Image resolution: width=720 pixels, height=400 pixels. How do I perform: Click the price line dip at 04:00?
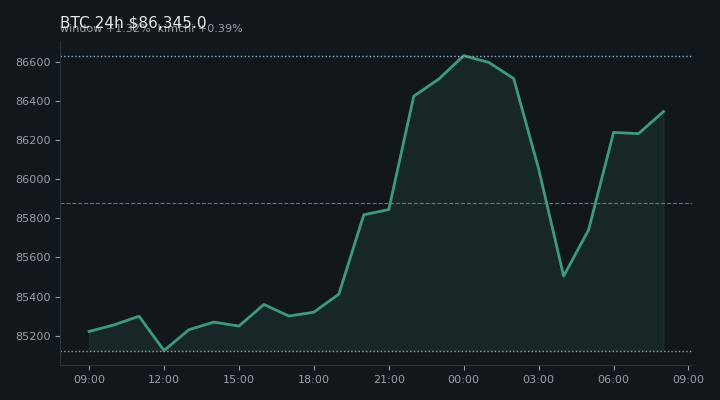click(x=563, y=276)
